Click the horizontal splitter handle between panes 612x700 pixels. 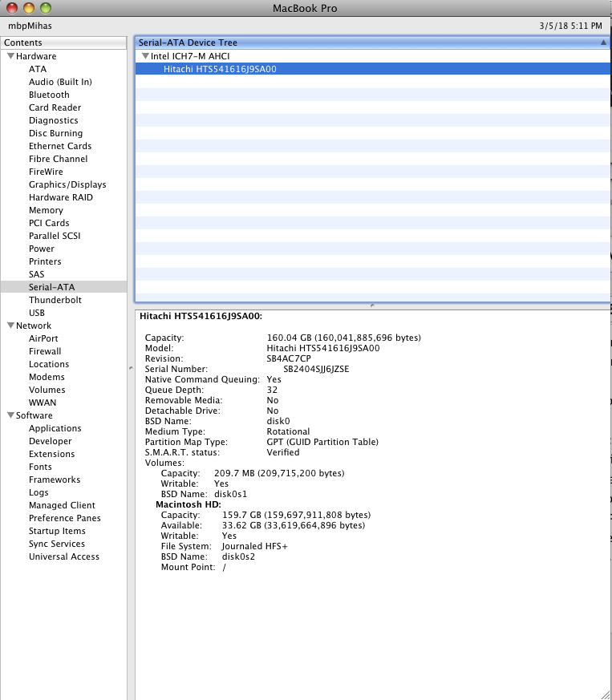click(x=372, y=305)
